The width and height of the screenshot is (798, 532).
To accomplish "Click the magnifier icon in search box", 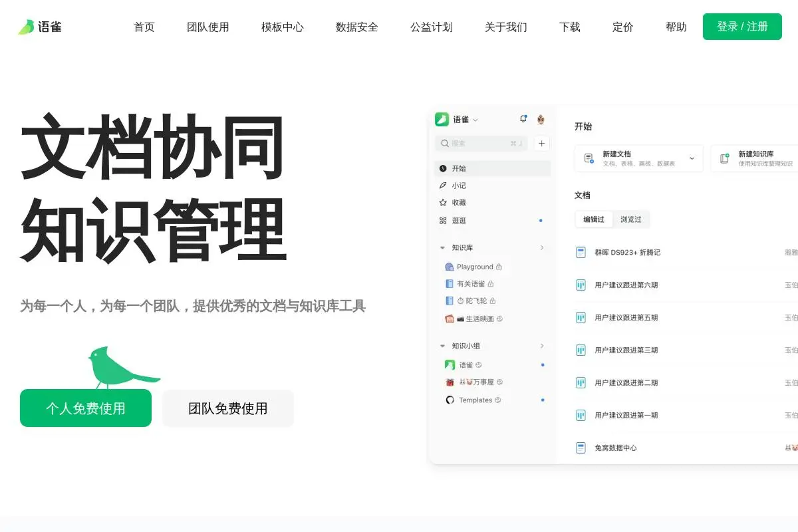I will pos(444,143).
